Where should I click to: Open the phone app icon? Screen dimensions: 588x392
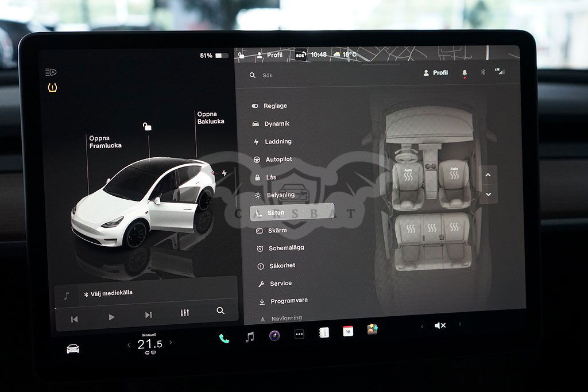pyautogui.click(x=224, y=338)
